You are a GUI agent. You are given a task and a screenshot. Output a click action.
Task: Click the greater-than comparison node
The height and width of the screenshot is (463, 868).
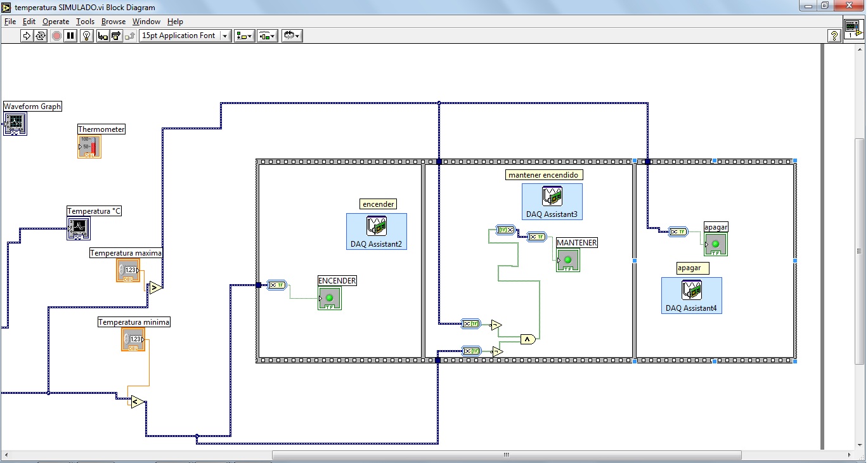[155, 288]
